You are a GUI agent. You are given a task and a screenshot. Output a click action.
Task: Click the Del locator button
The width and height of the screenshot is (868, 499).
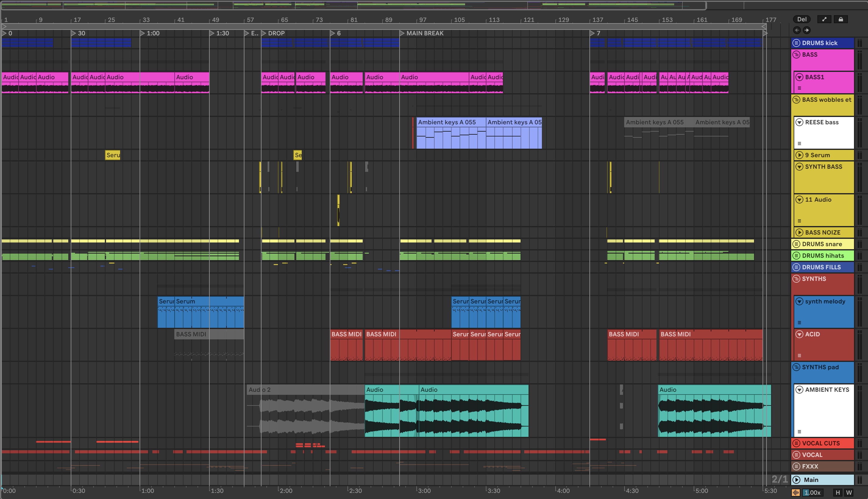tap(802, 19)
